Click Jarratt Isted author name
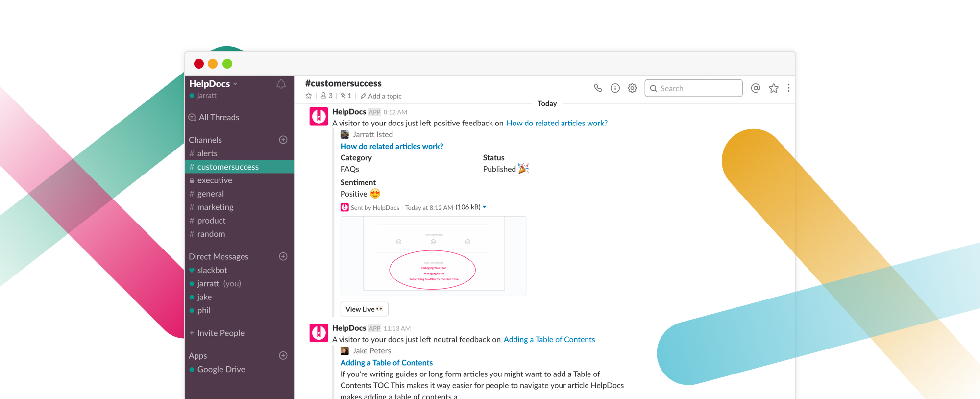The width and height of the screenshot is (980, 399). click(373, 134)
